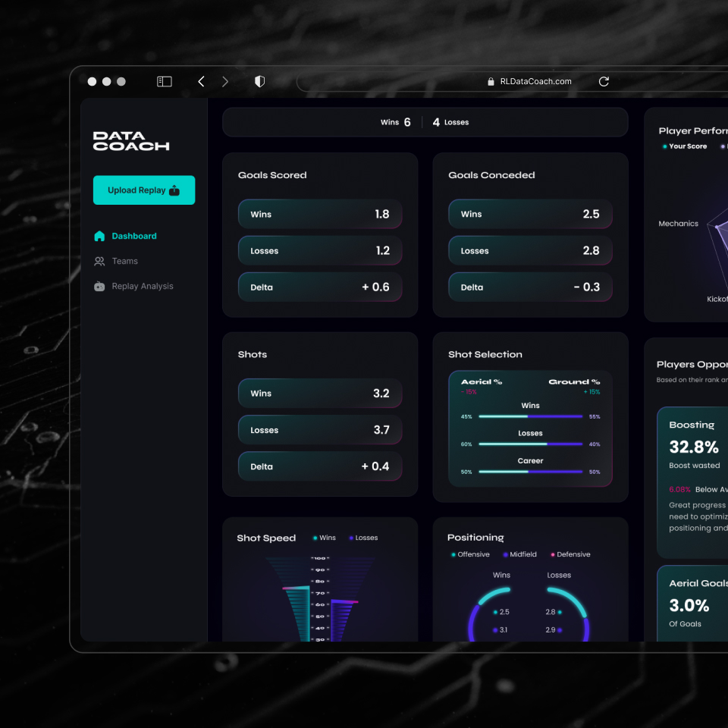Click the forward navigation arrow
The image size is (728, 728).
click(x=225, y=81)
